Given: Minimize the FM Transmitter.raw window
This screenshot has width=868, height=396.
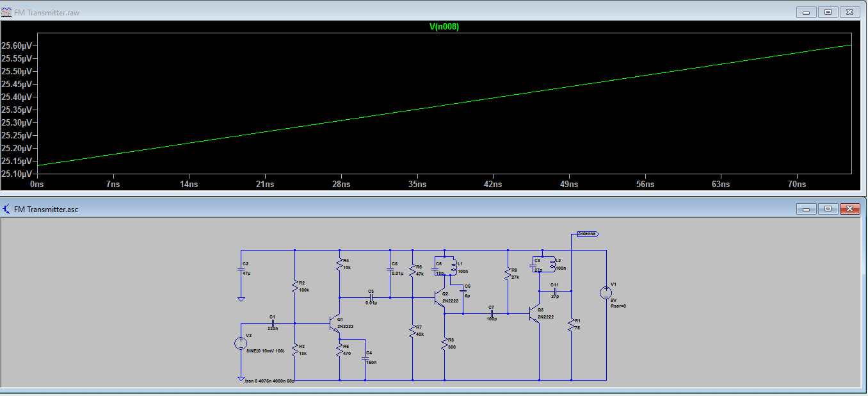Looking at the screenshot, I should [x=807, y=12].
